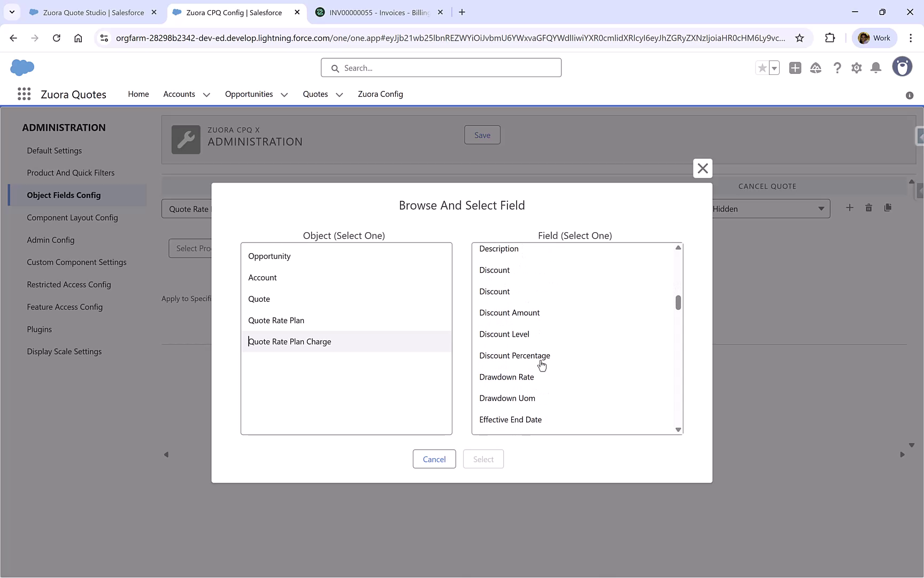
Task: Open the favorites dropdown arrow
Action: coord(774,68)
